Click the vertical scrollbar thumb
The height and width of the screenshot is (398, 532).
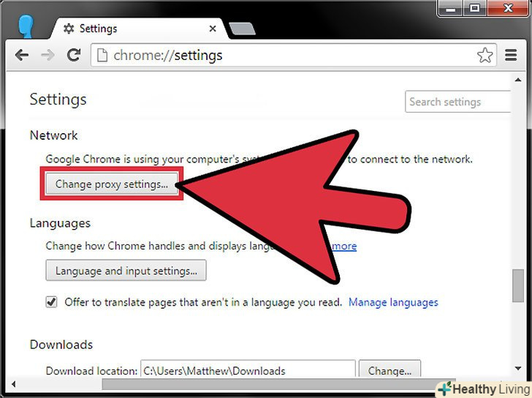(518, 285)
